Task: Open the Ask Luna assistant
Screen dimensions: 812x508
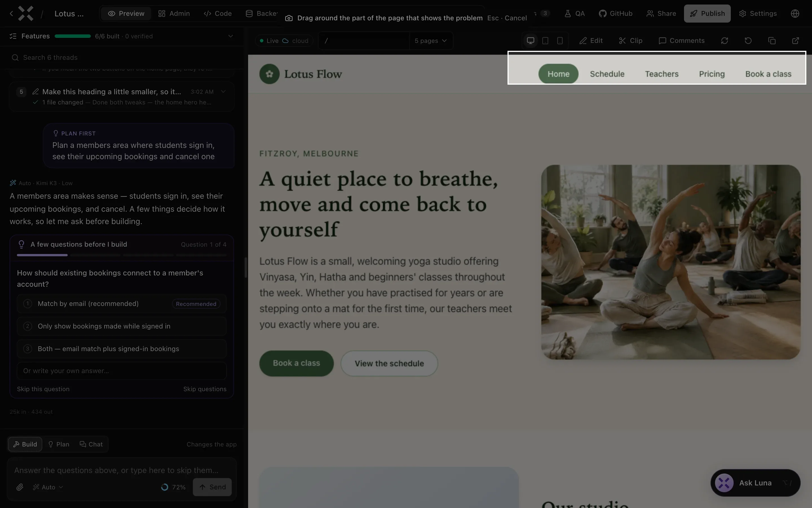Action: [x=755, y=483]
